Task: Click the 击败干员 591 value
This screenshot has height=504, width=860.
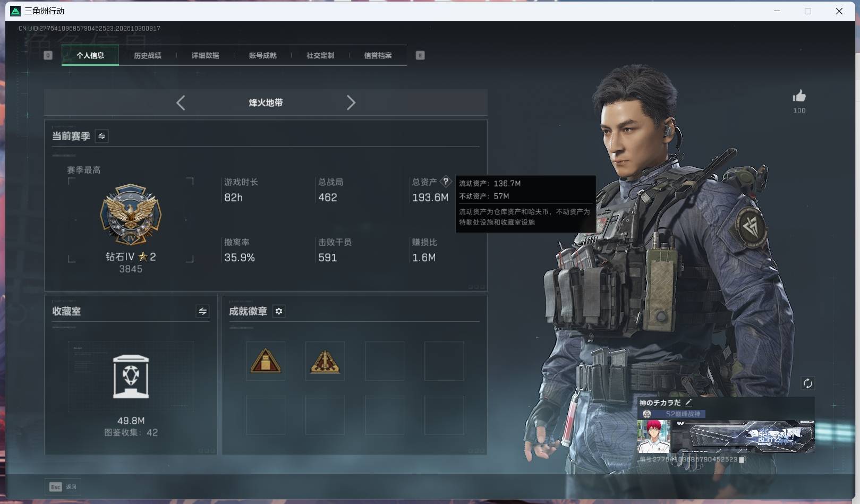Action: [x=327, y=258]
